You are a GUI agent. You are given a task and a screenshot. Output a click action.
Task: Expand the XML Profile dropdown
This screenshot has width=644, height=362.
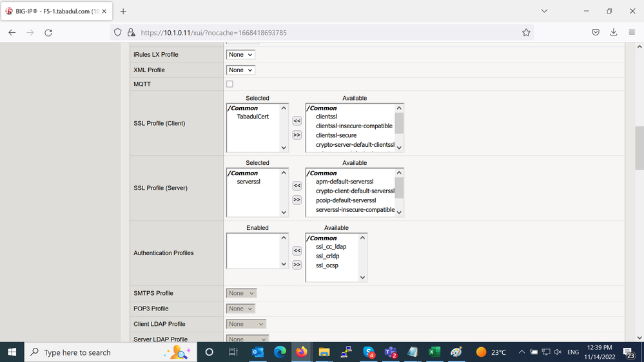pos(241,70)
